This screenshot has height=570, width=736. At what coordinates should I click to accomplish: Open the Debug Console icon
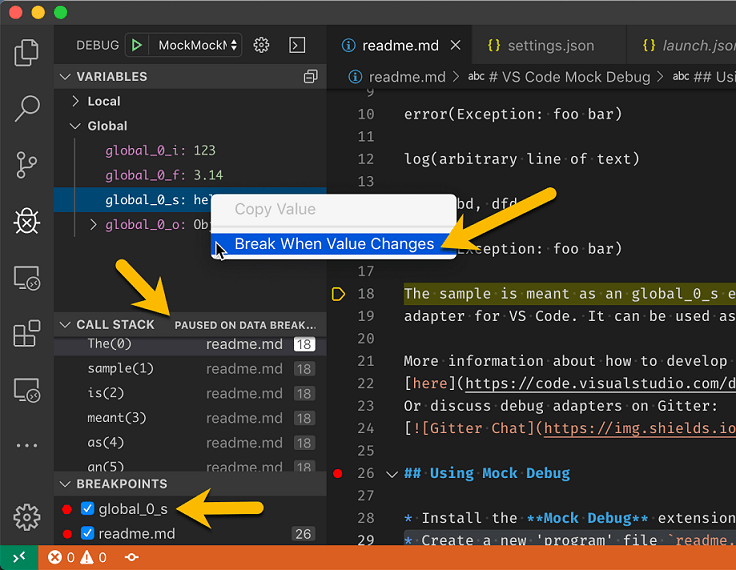point(297,45)
